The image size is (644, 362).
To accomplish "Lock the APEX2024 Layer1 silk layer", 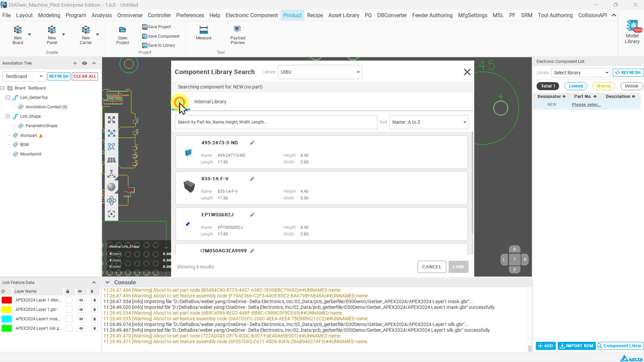I will point(69,328).
